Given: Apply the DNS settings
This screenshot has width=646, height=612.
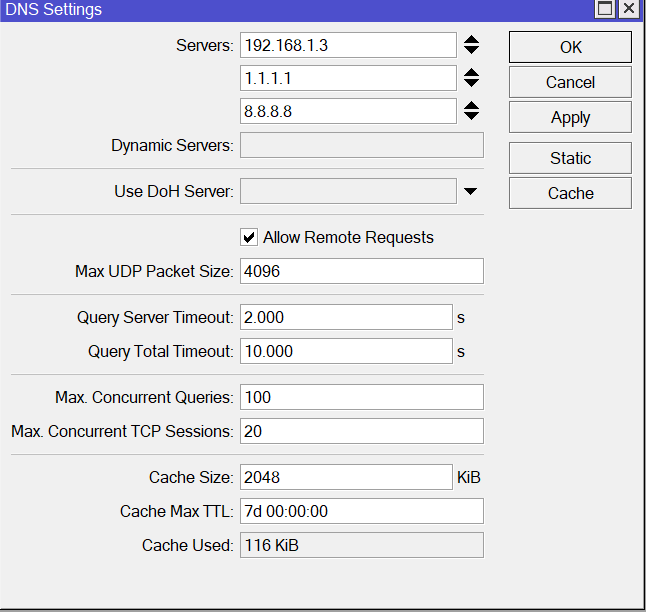Looking at the screenshot, I should click(570, 117).
